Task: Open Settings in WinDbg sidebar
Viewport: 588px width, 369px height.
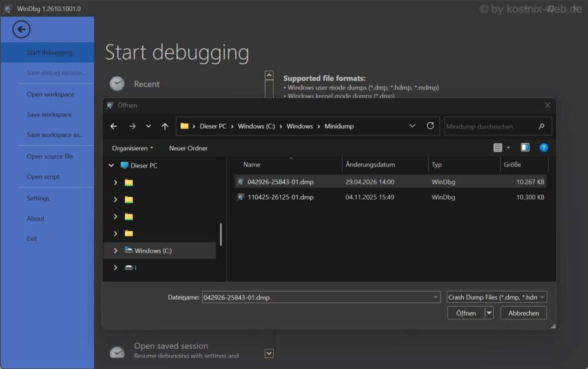Action: 38,199
